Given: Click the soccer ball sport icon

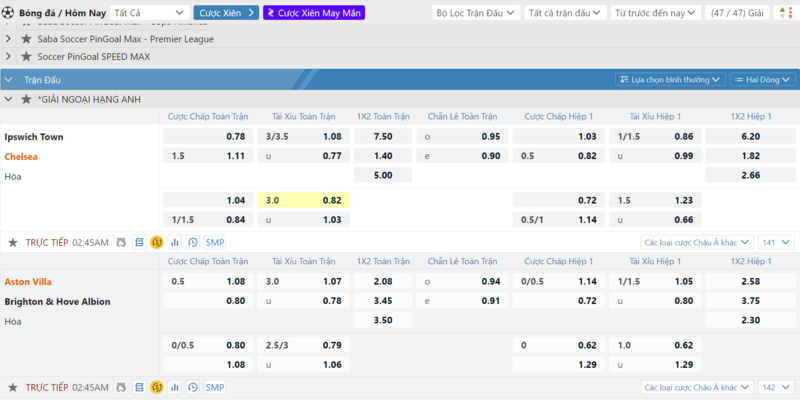Looking at the screenshot, I should coord(8,12).
